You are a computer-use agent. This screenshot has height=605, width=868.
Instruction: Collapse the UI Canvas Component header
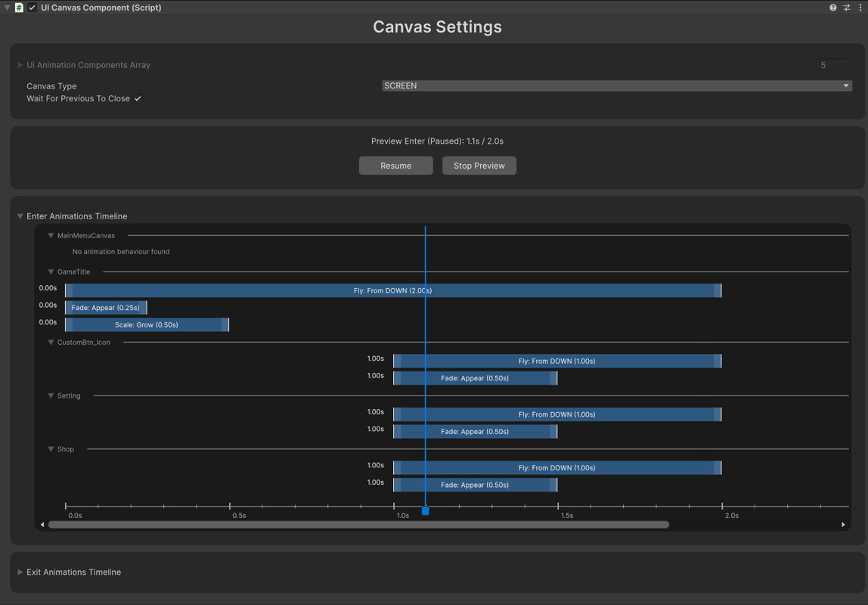coord(8,8)
